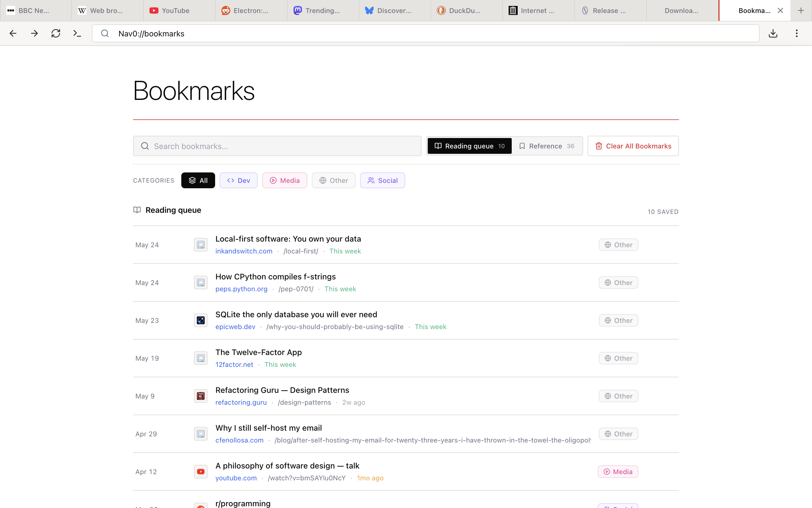Click the refactoring.guru domain link
812x508 pixels.
[241, 402]
